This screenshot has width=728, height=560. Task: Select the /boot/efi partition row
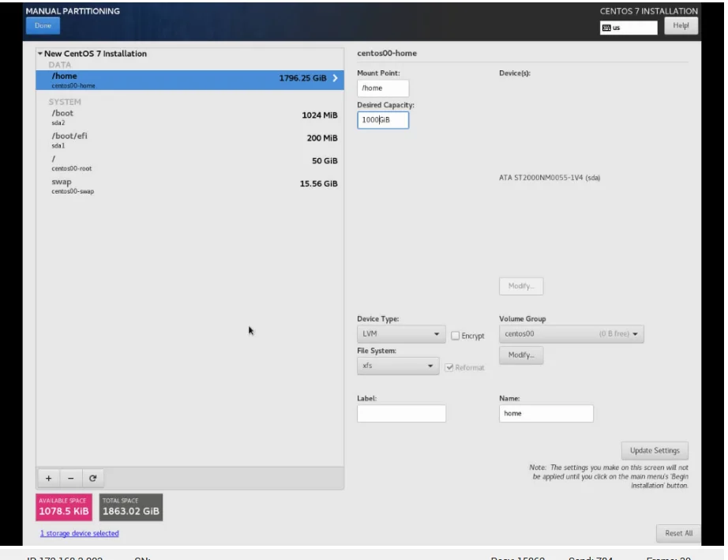tap(190, 140)
